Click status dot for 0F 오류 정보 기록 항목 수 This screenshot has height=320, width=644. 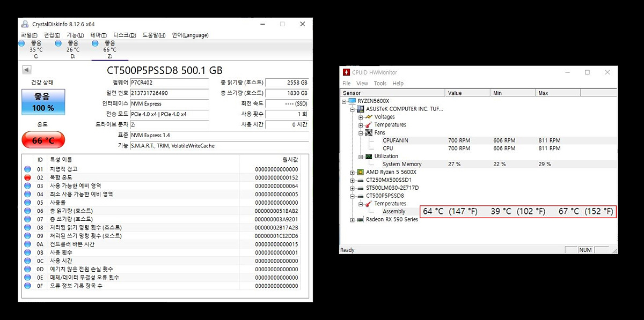click(27, 286)
